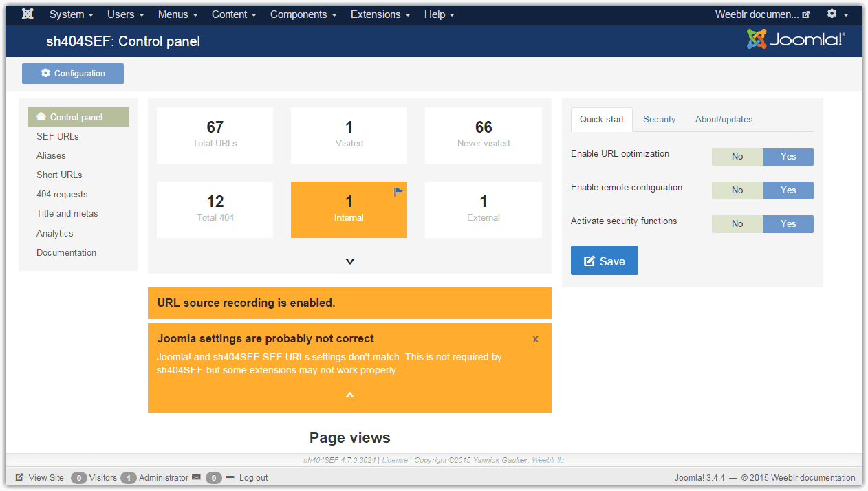The image size is (868, 491).
Task: Set Enable remote configuration to No
Action: coord(737,190)
